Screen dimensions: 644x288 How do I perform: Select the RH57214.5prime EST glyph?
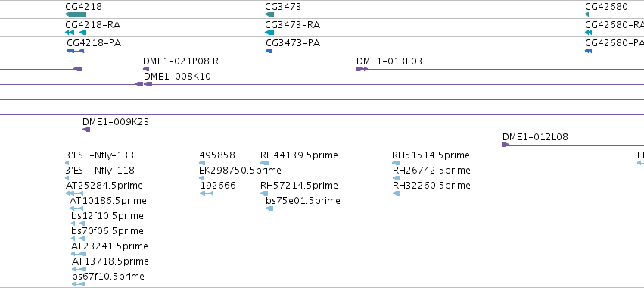[x=265, y=193]
